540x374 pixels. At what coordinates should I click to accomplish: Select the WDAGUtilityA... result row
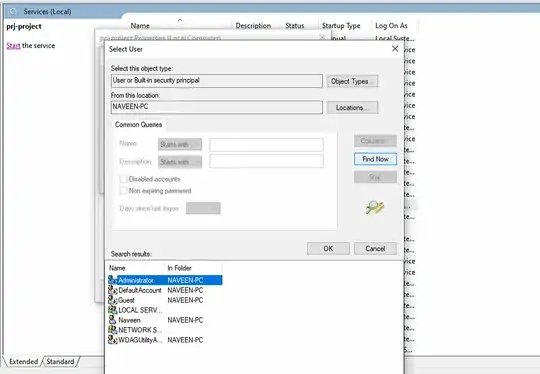click(165, 340)
